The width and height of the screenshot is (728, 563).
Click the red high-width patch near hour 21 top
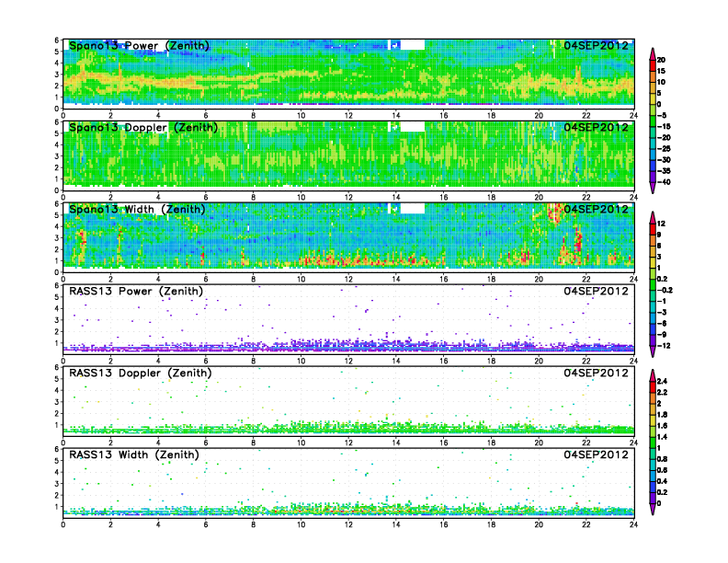pyautogui.click(x=554, y=213)
